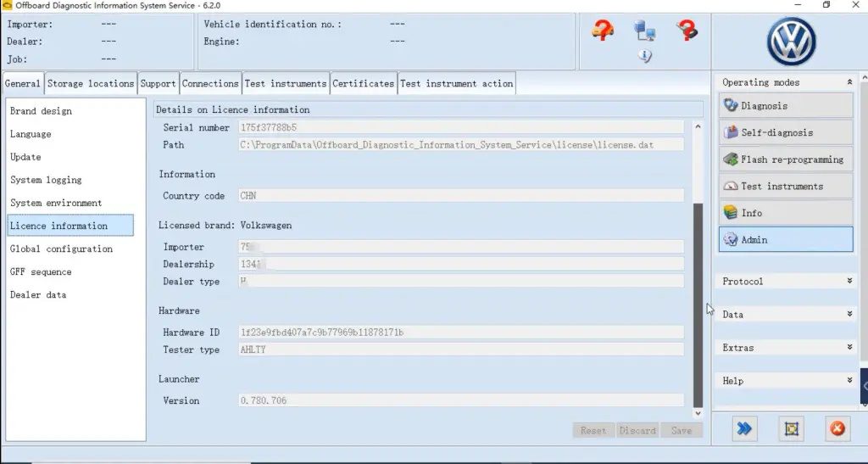Click the blue info bubble icon
The image size is (868, 464).
click(645, 55)
